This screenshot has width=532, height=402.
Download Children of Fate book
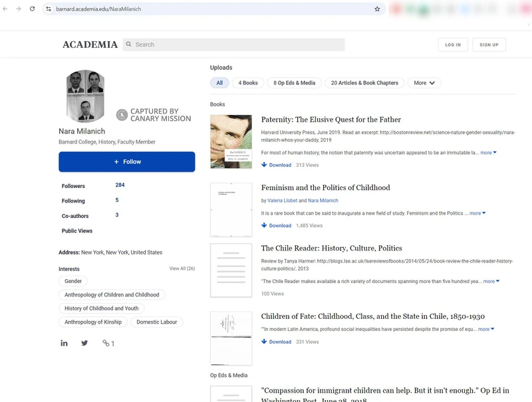point(276,342)
